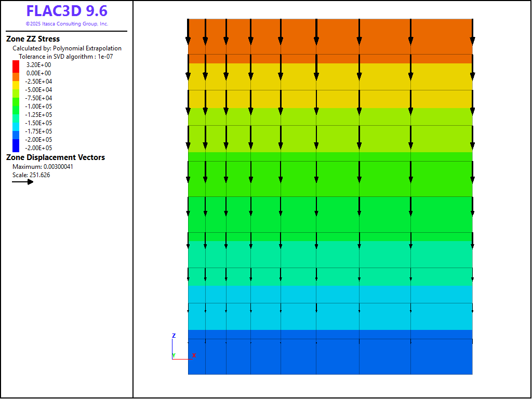Viewport: 532px width, 399px height.
Task: Open the Itasca Consulting Group copyright text
Action: (66, 24)
